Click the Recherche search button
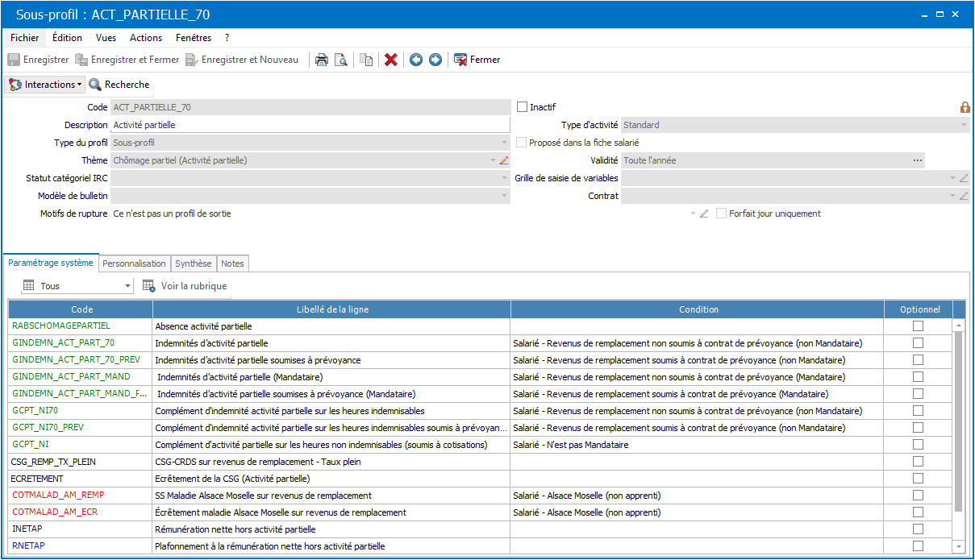This screenshot has width=975, height=560. (119, 85)
